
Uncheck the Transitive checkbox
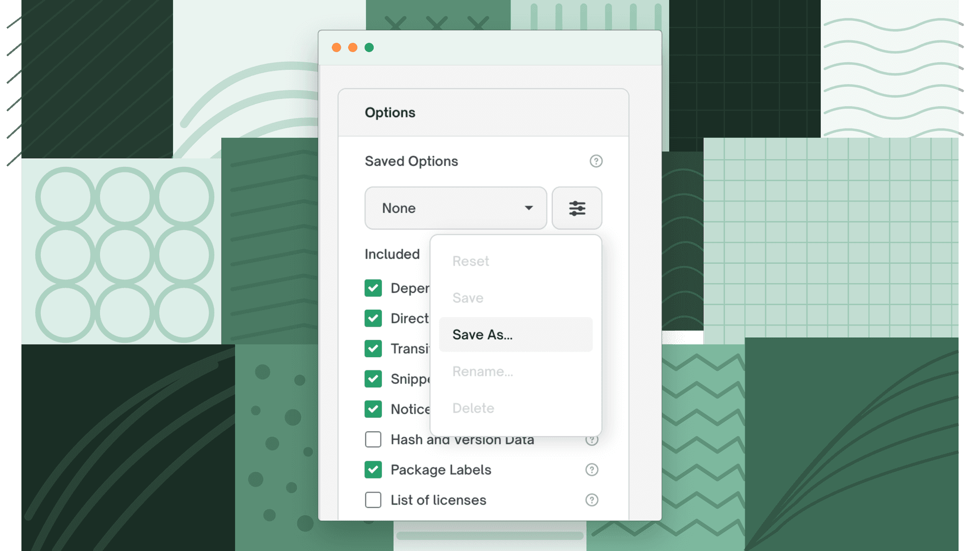click(x=373, y=349)
